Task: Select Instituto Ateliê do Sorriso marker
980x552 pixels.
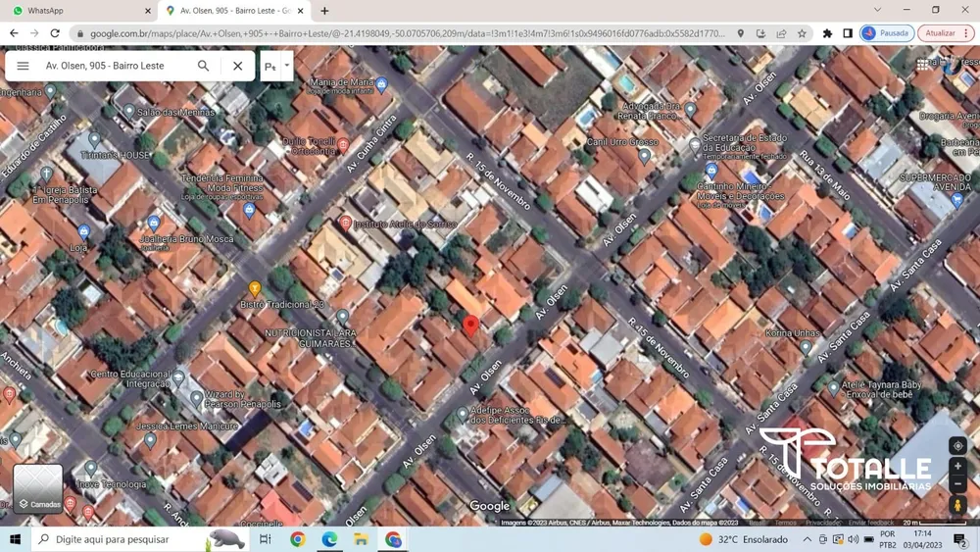Action: (x=345, y=224)
